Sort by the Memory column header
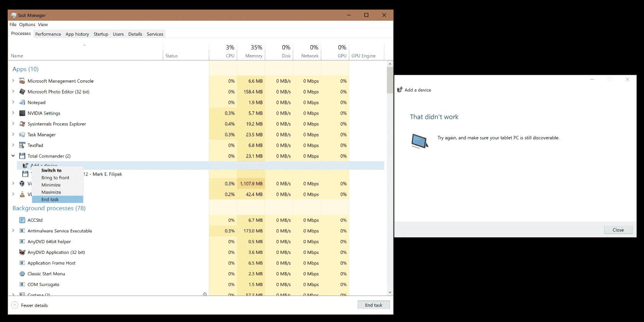The width and height of the screenshot is (644, 322). 251,51
